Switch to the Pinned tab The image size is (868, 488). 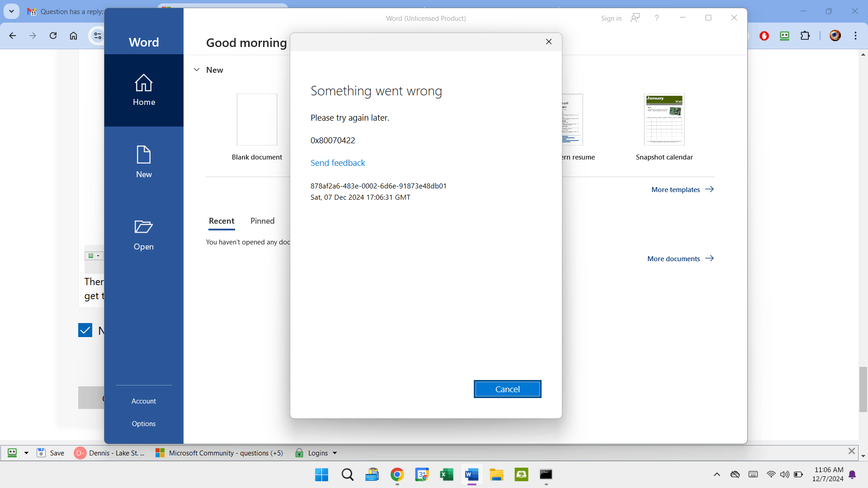tap(262, 221)
